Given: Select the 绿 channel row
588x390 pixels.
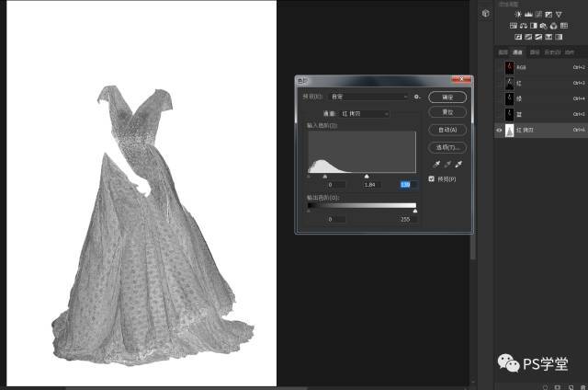Looking at the screenshot, I should pos(541,98).
